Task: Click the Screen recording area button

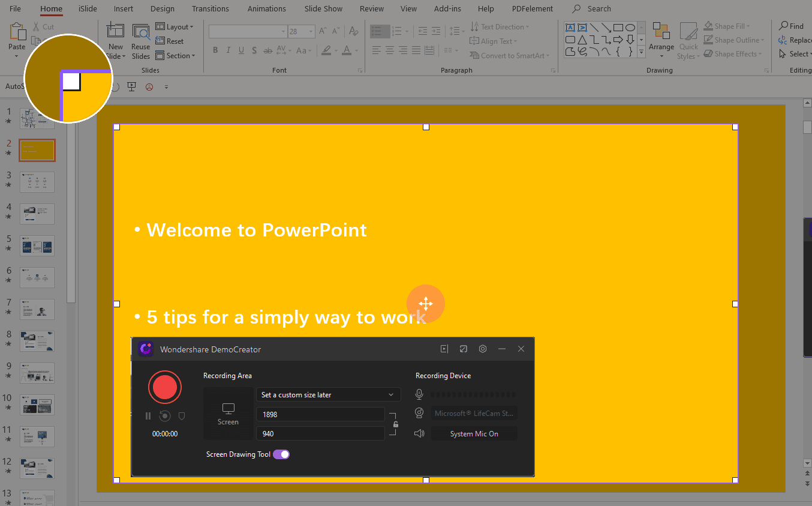Action: coord(228,414)
